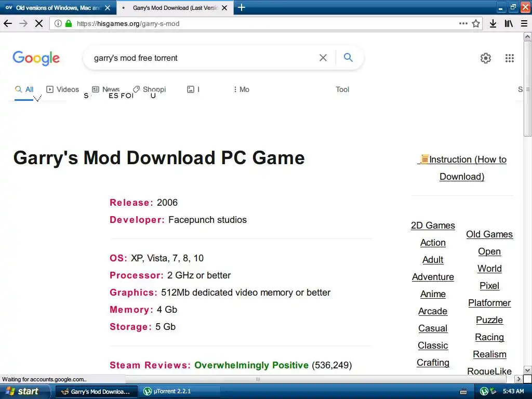Open the Firefox hamburger menu
The image size is (532, 399).
pos(524,23)
